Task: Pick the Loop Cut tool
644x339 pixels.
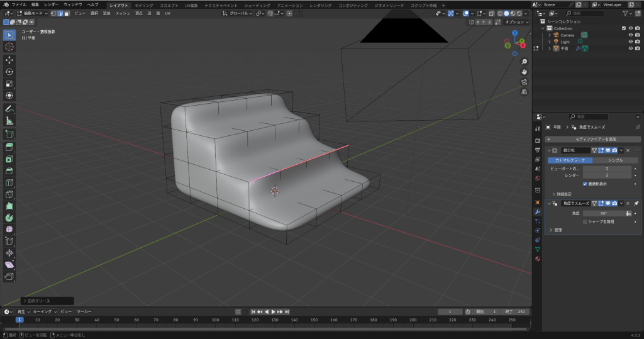Action: pyautogui.click(x=9, y=182)
